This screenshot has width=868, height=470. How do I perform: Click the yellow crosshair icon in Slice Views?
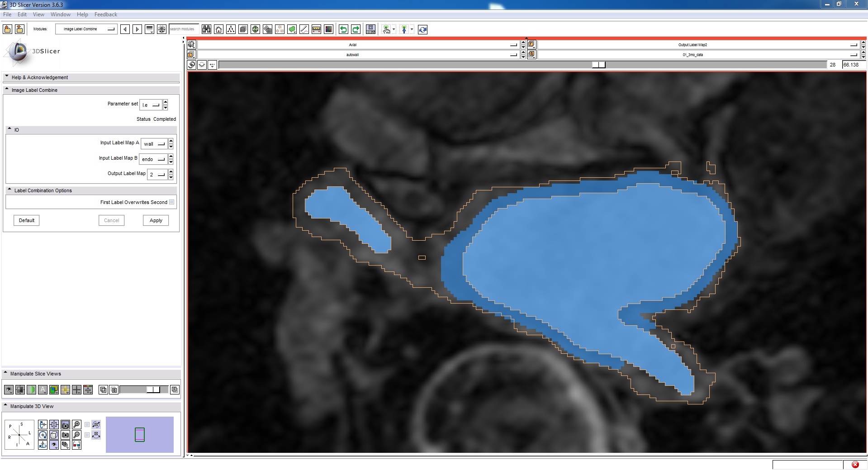click(65, 389)
